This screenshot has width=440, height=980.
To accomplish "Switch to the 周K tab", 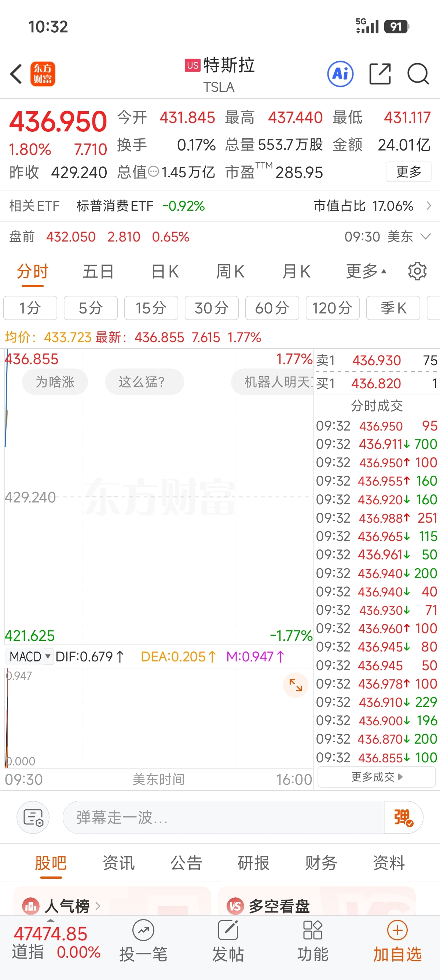I will pos(230,272).
